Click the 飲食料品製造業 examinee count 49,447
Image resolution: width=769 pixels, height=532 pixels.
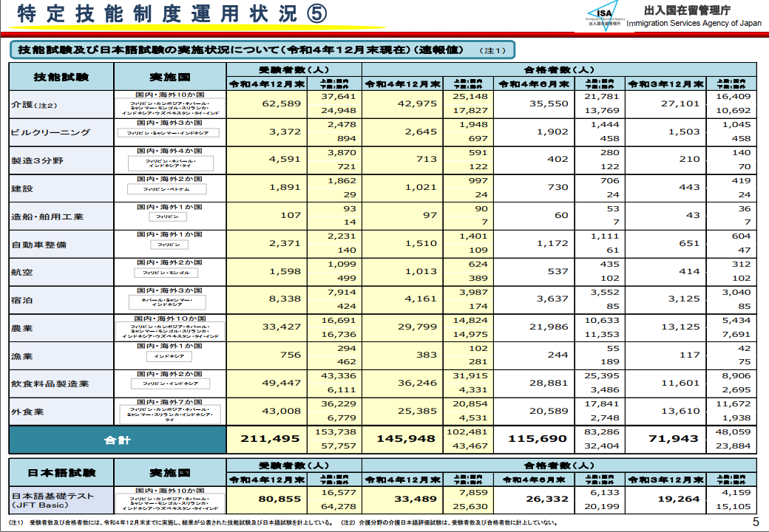point(282,383)
